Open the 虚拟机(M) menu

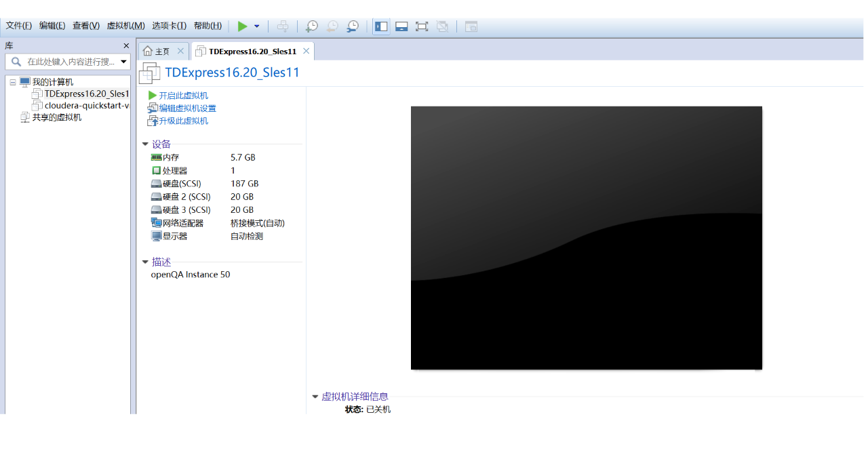(125, 26)
